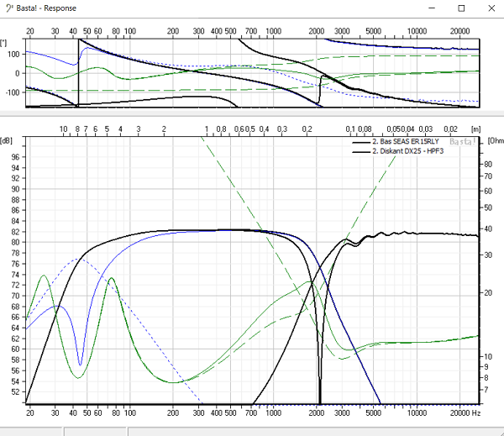Click the 100 label on bottom frequency axis
The height and width of the screenshot is (436, 504).
130,412
